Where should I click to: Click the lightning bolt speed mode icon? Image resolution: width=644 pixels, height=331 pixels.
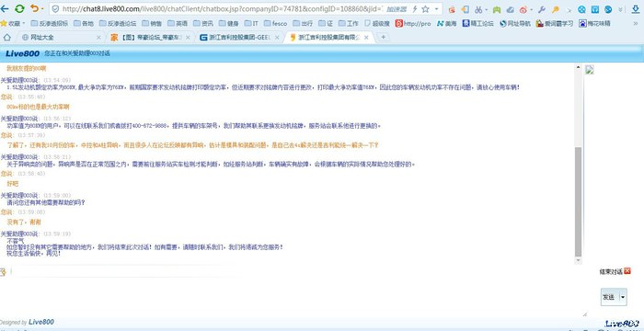[x=415, y=8]
